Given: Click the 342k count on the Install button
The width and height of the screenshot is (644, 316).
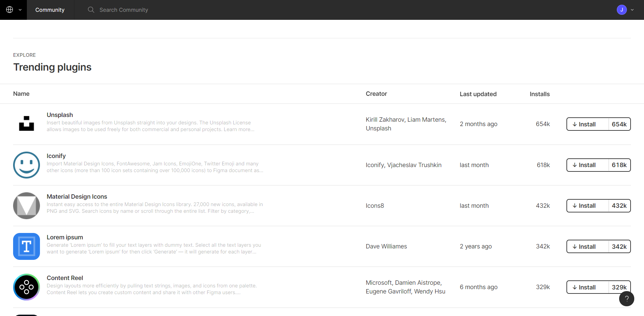Looking at the screenshot, I should (619, 246).
